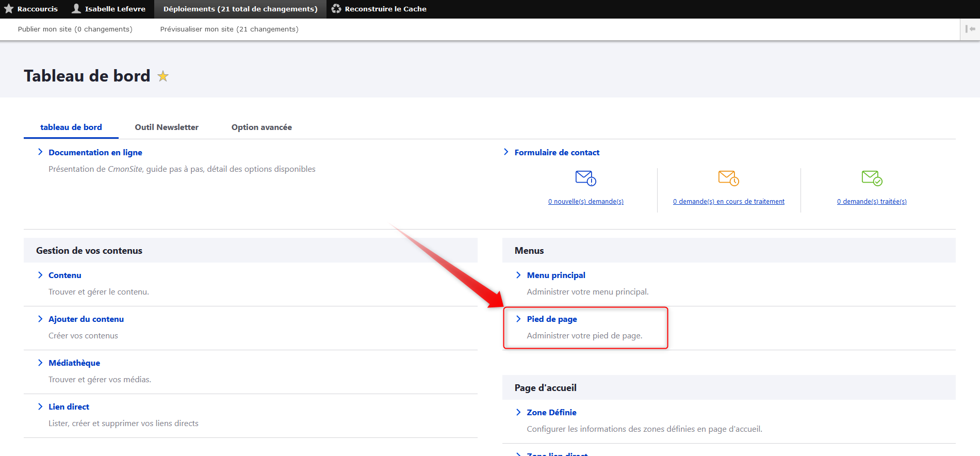Switch to the Outil Newsletter tab
Viewport: 980px width, 456px height.
(167, 127)
